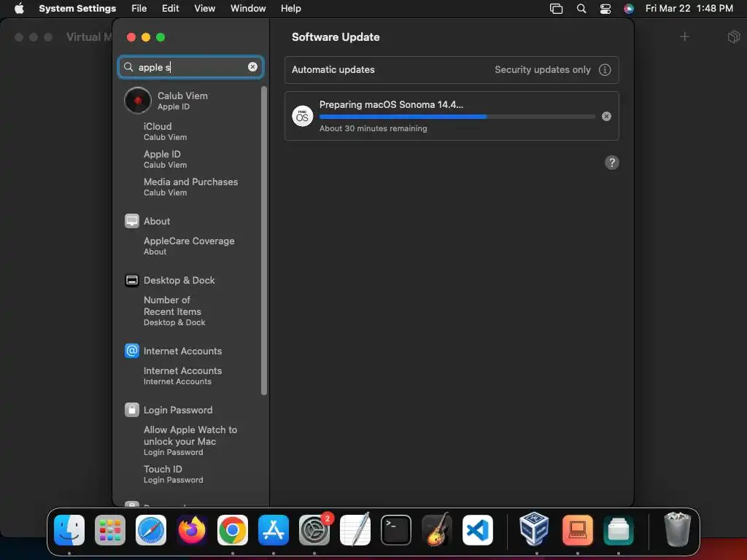The image size is (747, 560).
Task: Open TextEdit from the Dock
Action: (x=355, y=530)
